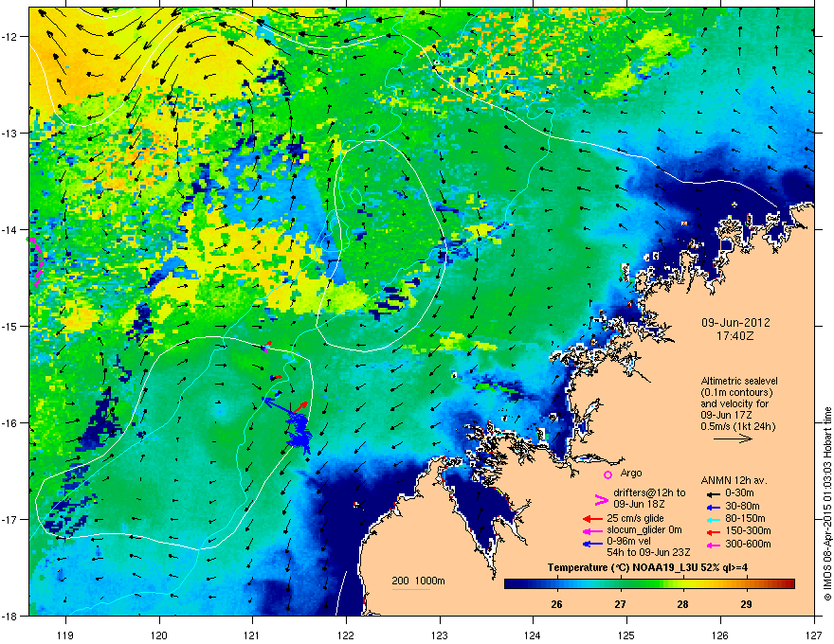Click the color bar tick label '27'
Image resolution: width=834 pixels, height=644 pixels.
[x=620, y=604]
